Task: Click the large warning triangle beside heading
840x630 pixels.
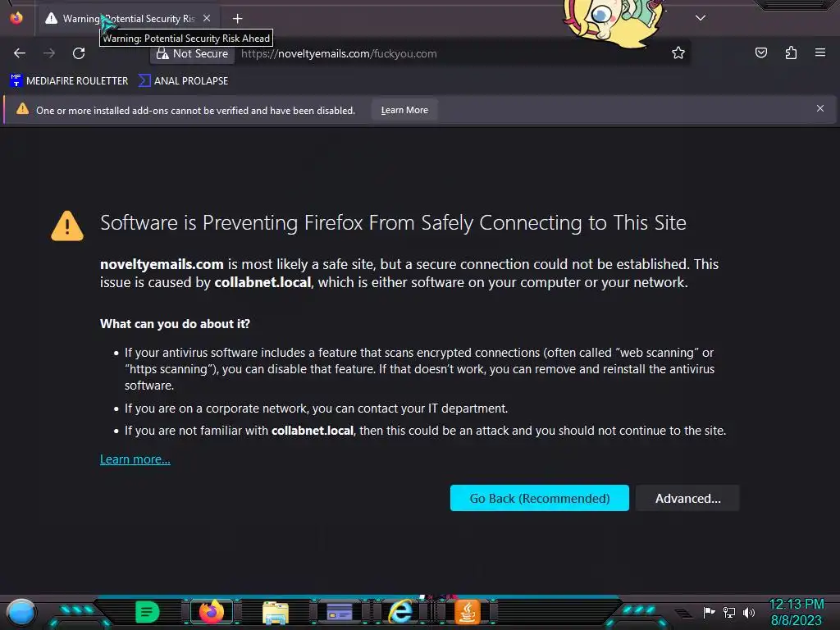Action: (67, 226)
